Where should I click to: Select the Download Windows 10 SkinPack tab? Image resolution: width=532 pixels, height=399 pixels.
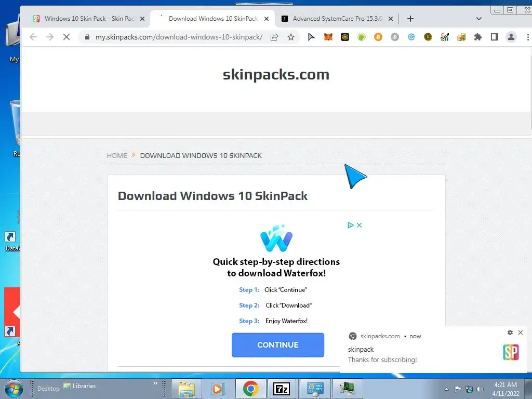pyautogui.click(x=213, y=19)
